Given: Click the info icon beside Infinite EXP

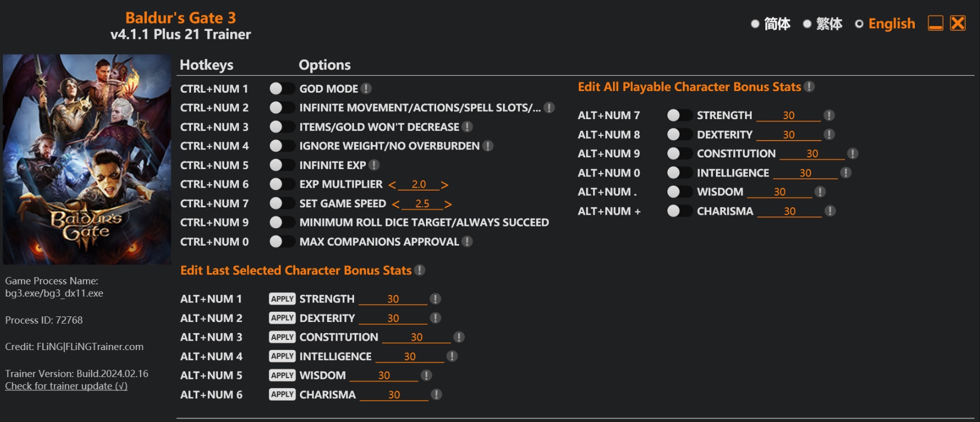Looking at the screenshot, I should click(374, 165).
